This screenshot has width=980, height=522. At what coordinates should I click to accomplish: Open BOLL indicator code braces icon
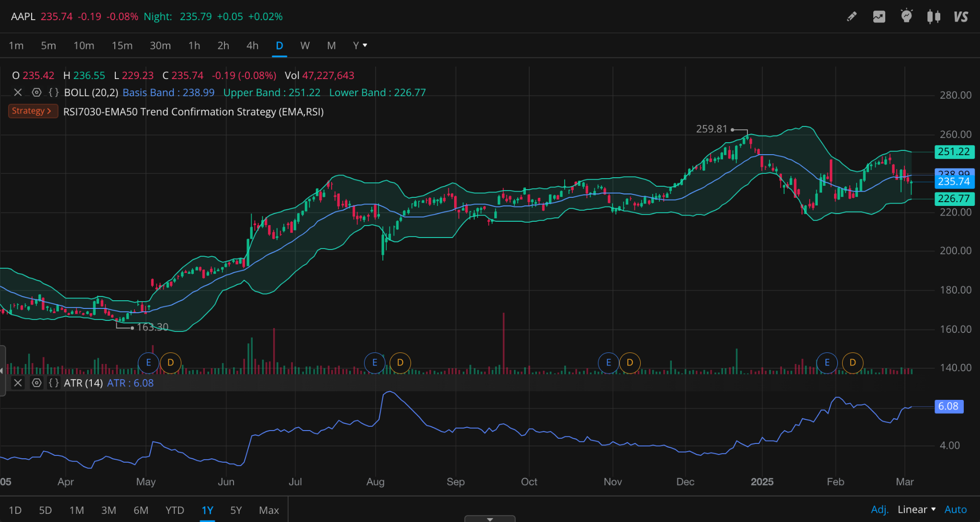click(54, 92)
